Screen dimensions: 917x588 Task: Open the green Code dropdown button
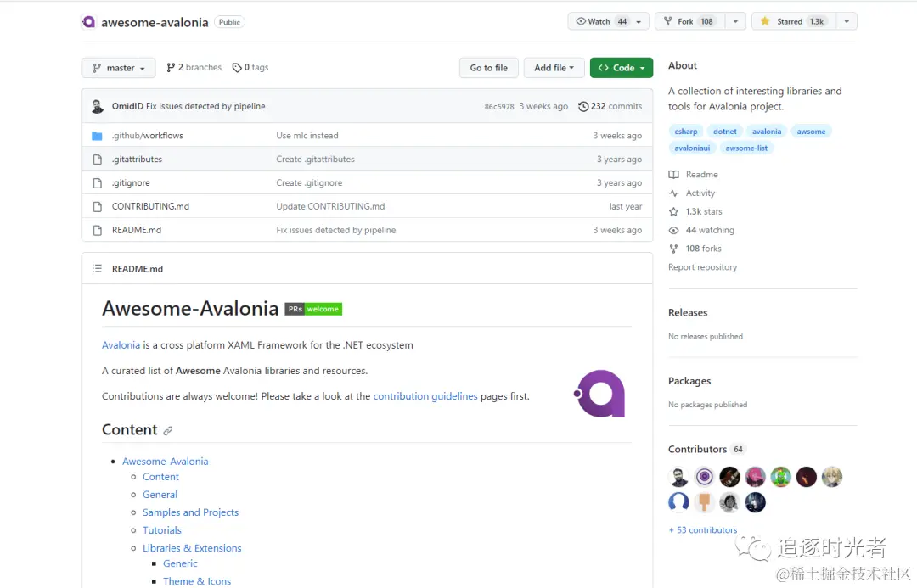[621, 68]
